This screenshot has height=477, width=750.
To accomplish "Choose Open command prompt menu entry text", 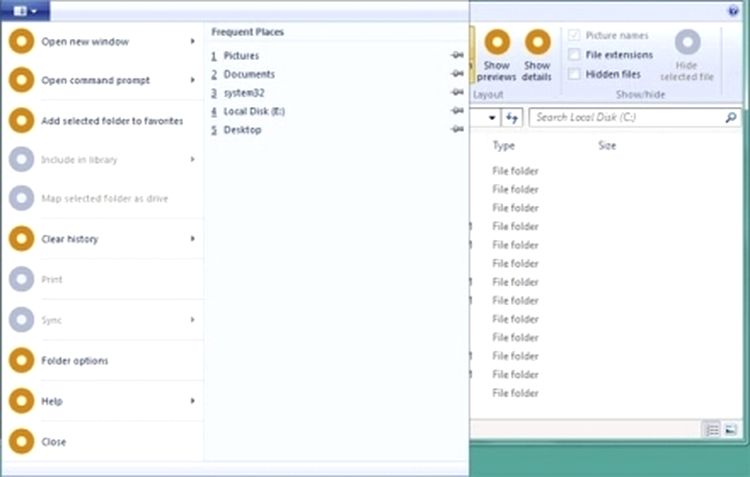I will pyautogui.click(x=96, y=80).
